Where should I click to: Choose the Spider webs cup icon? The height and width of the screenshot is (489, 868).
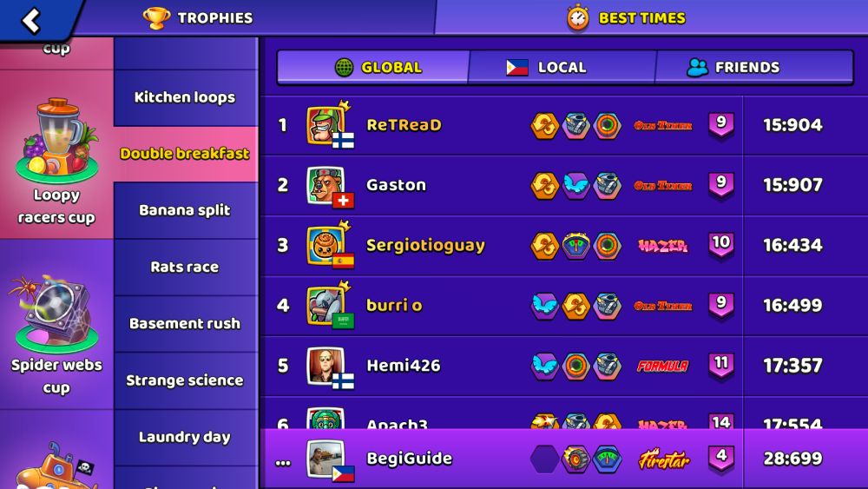click(x=56, y=313)
